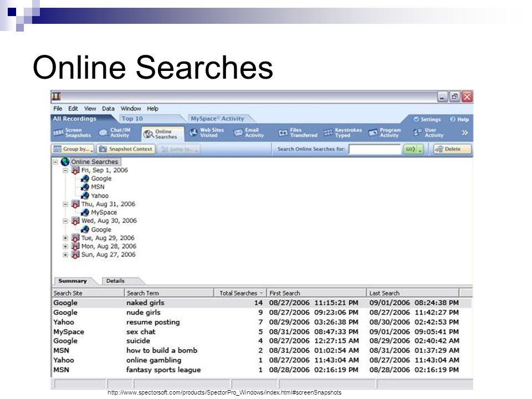Collapse the Fri, Sep 1, 2006 node

65,170
